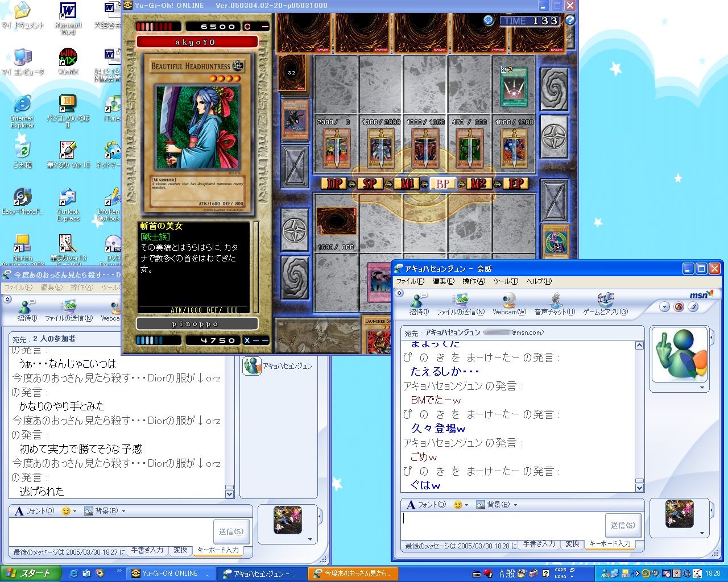Image resolution: width=728 pixels, height=582 pixels.
Task: Switch to 手書き入力 tab in right conversation
Action: tap(539, 544)
